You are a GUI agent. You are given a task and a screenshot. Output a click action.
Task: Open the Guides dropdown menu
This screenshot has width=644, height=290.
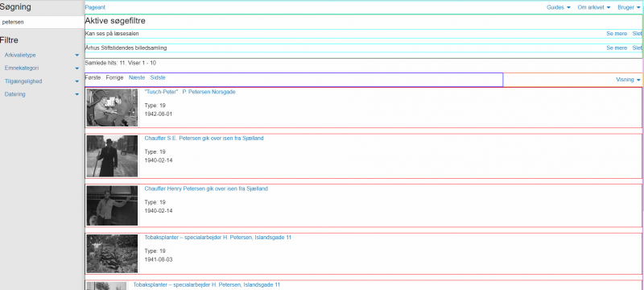click(x=559, y=7)
